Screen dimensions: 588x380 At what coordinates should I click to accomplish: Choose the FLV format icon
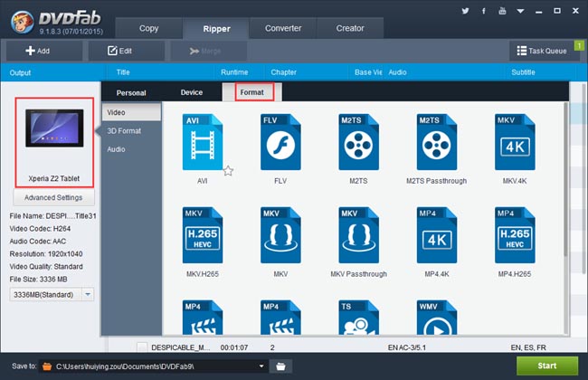click(280, 142)
